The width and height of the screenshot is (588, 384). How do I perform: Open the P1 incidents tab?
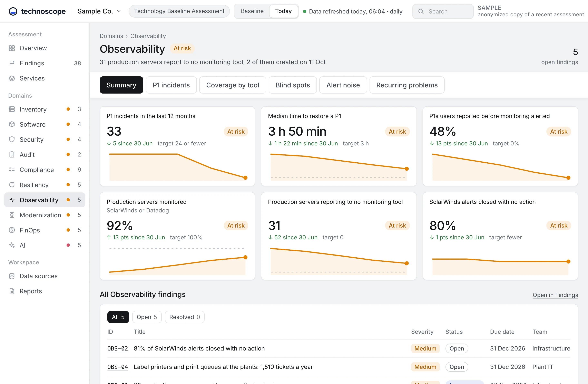point(171,85)
